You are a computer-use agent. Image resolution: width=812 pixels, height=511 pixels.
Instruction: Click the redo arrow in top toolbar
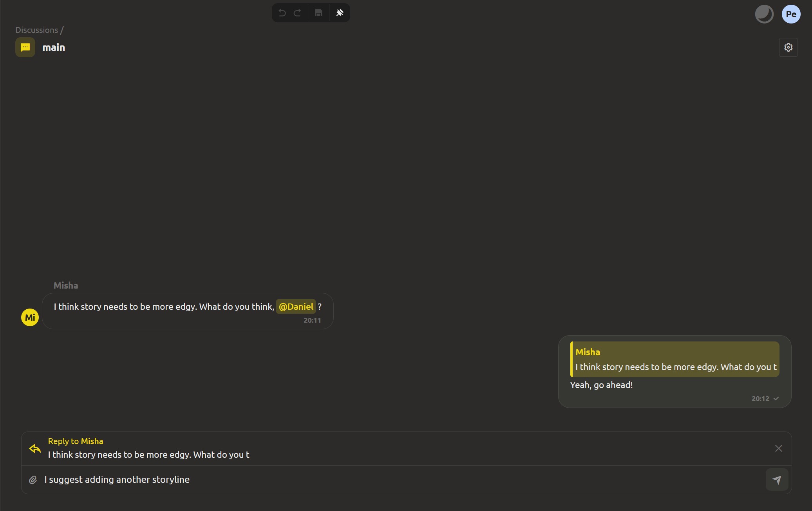click(x=297, y=13)
